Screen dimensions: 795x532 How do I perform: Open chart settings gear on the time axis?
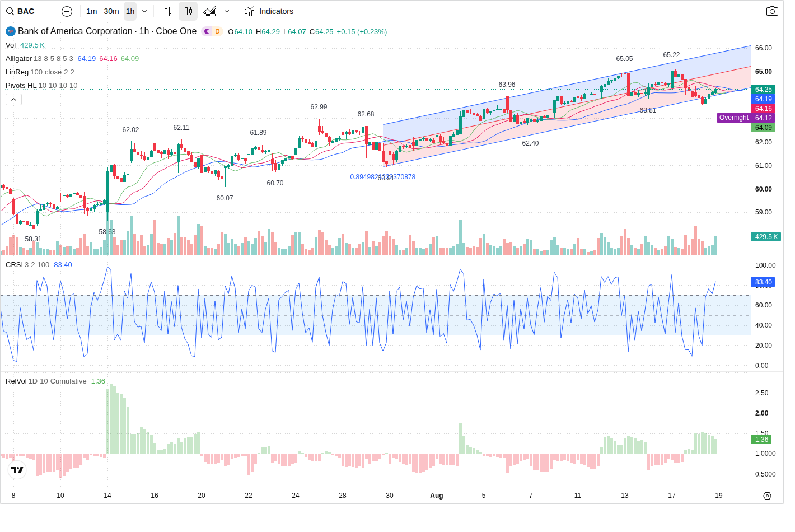click(767, 496)
